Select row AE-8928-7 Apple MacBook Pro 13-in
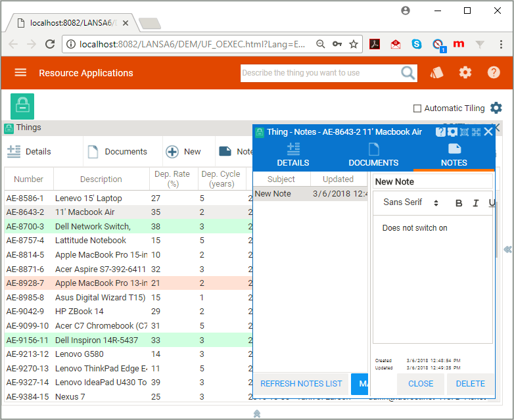Image resolution: width=514 pixels, height=420 pixels. click(129, 283)
